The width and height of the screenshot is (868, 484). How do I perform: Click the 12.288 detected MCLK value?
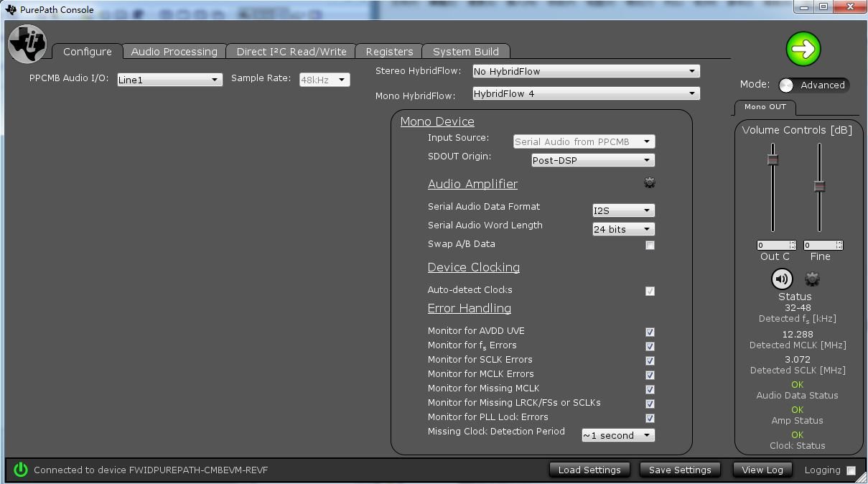(798, 334)
